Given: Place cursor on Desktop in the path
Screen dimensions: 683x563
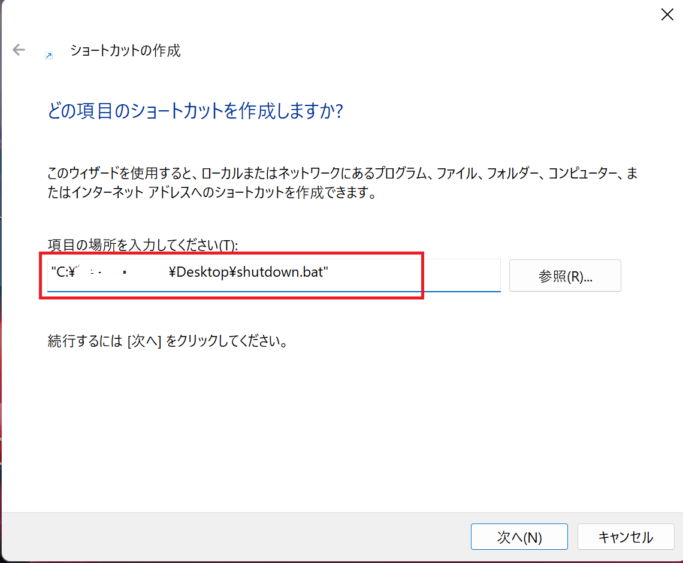Looking at the screenshot, I should [x=202, y=273].
